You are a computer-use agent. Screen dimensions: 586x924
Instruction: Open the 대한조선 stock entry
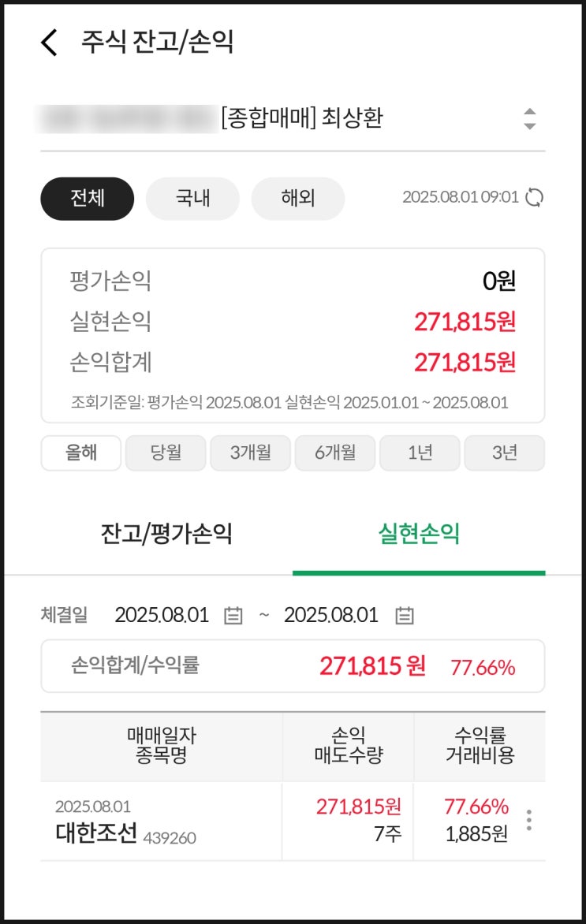coord(97,832)
